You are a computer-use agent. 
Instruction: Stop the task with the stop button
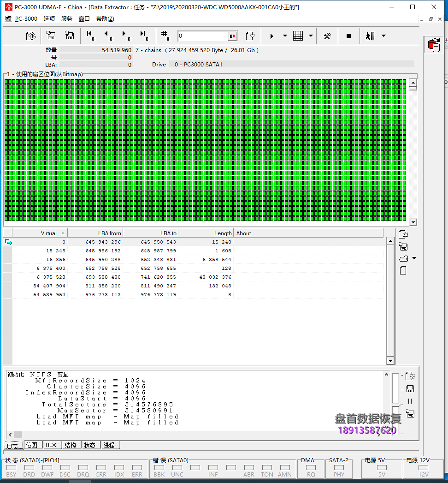(348, 36)
